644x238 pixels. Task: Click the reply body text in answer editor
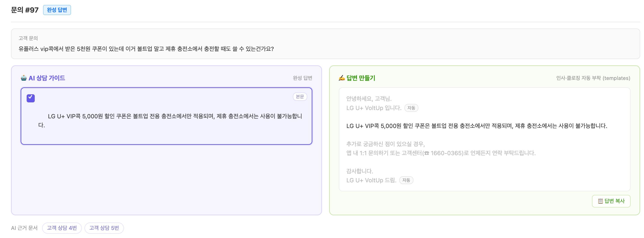click(x=476, y=126)
